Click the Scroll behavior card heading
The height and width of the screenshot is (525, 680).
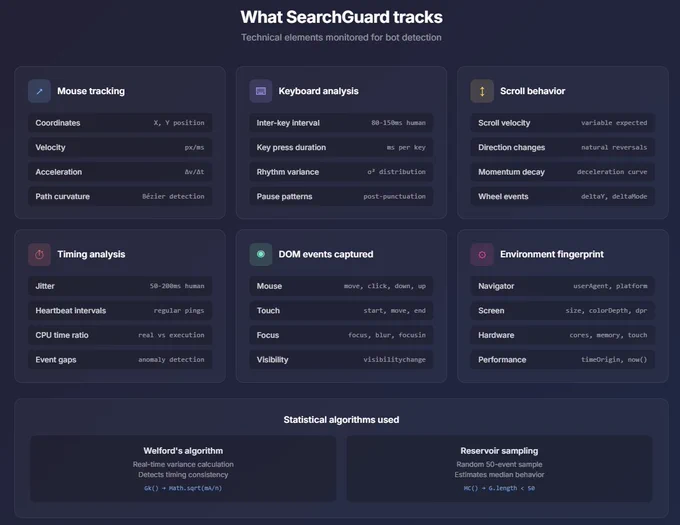pos(533,91)
